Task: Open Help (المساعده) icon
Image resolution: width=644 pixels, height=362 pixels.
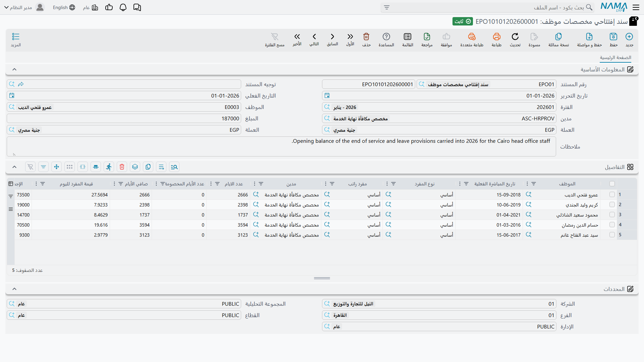Action: (386, 40)
